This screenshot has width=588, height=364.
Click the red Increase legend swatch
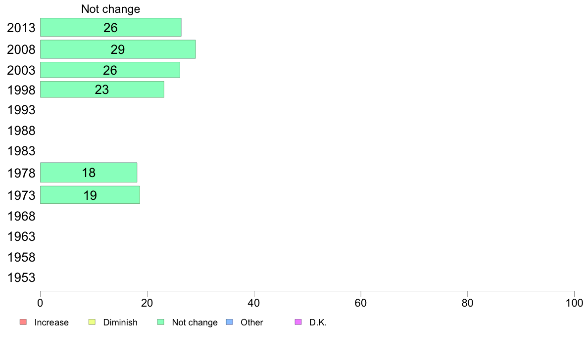pyautogui.click(x=23, y=322)
